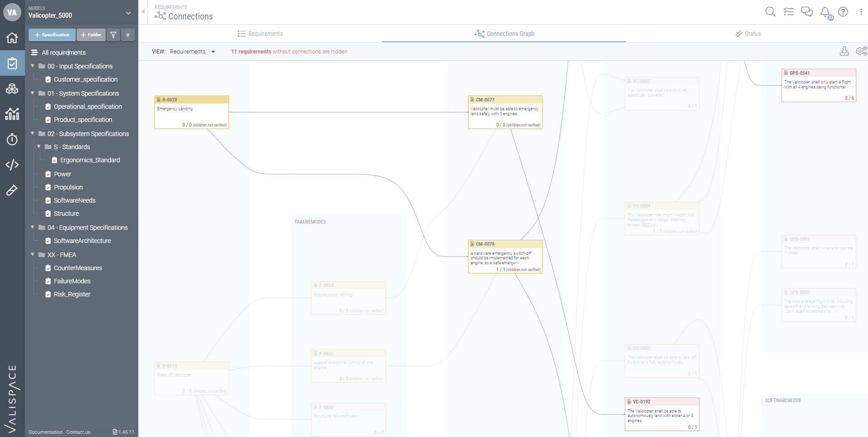The image size is (868, 437).
Task: Open the Help question mark icon
Action: pyautogui.click(x=844, y=12)
